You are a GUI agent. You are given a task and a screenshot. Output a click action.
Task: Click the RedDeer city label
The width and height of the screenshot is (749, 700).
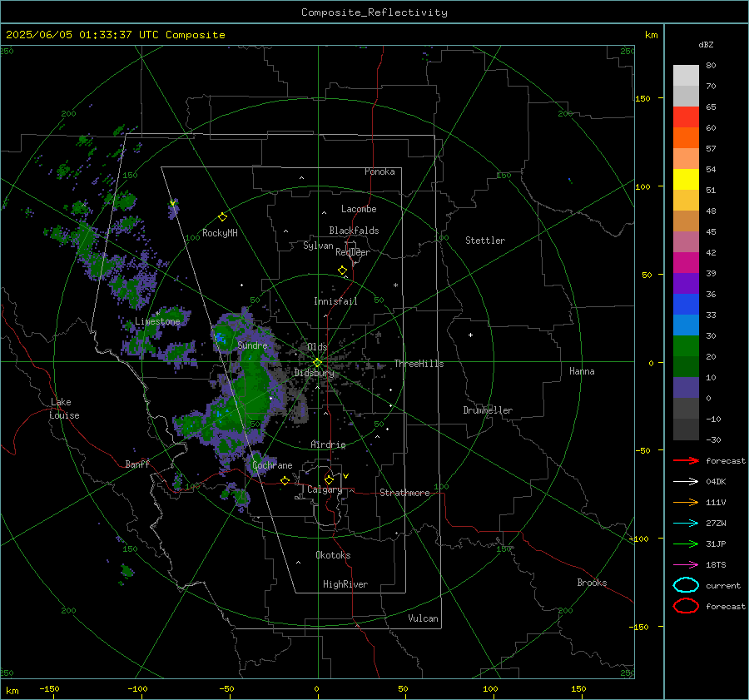353,252
